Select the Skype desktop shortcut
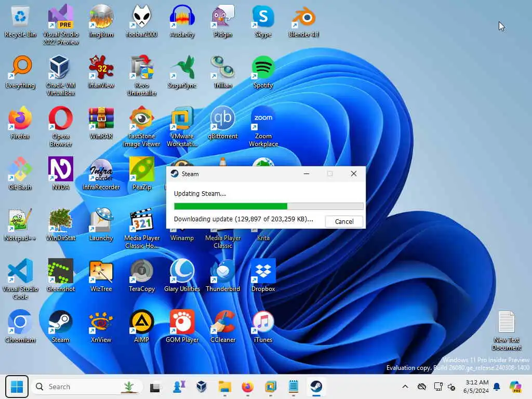 [263, 21]
